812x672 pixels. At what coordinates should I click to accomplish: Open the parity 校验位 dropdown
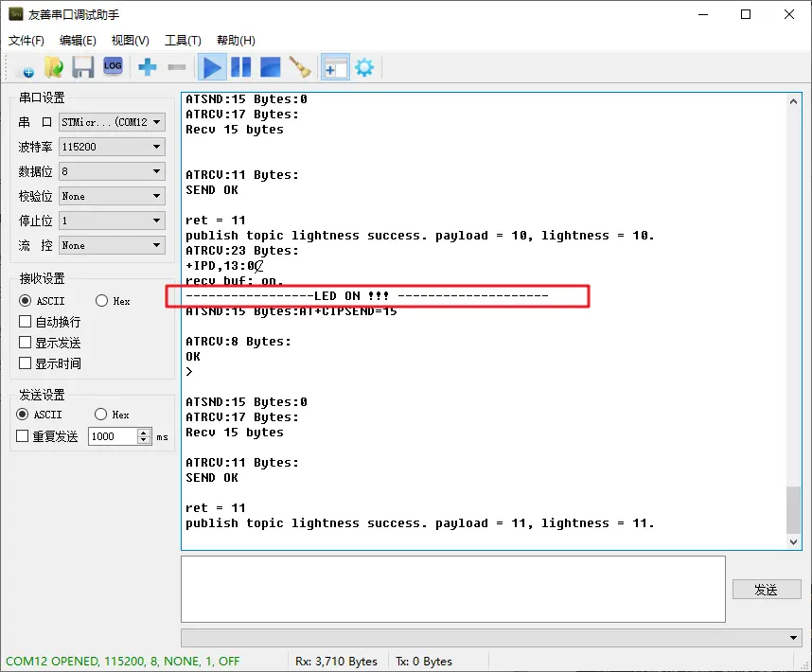[113, 196]
